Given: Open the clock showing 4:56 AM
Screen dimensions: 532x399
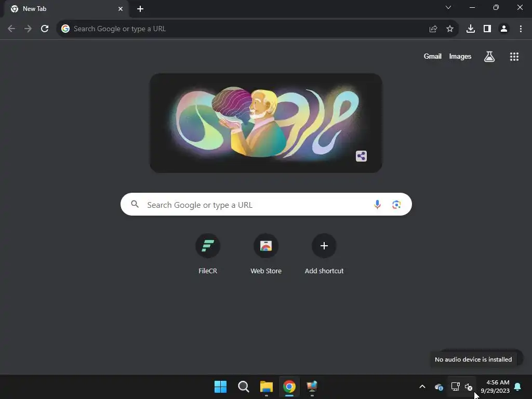Looking at the screenshot, I should (x=495, y=387).
